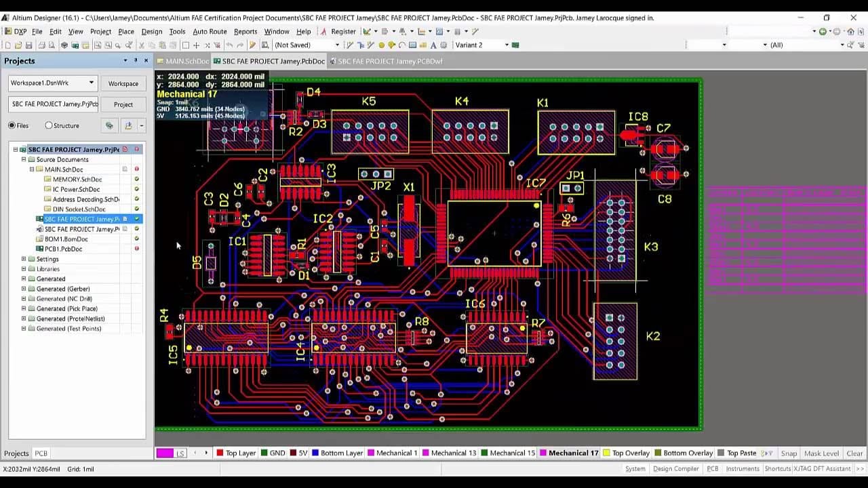Enable Snap in the layer bar

click(789, 452)
